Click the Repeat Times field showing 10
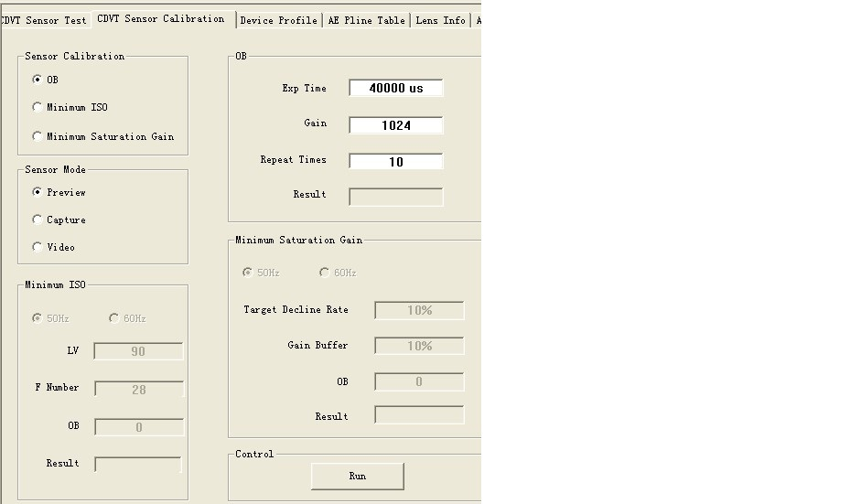 pyautogui.click(x=396, y=162)
